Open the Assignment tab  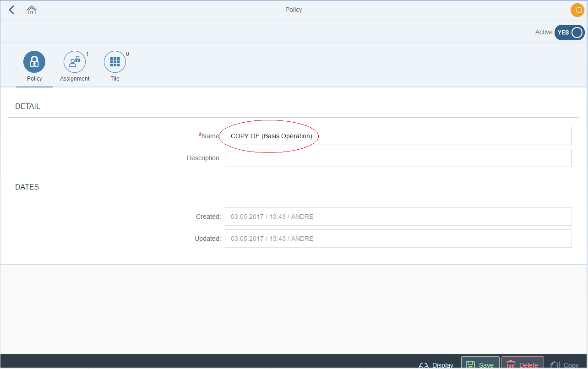coord(75,67)
